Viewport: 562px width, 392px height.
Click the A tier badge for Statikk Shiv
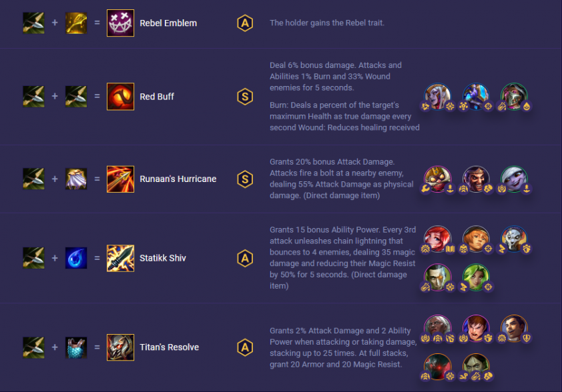coord(245,258)
